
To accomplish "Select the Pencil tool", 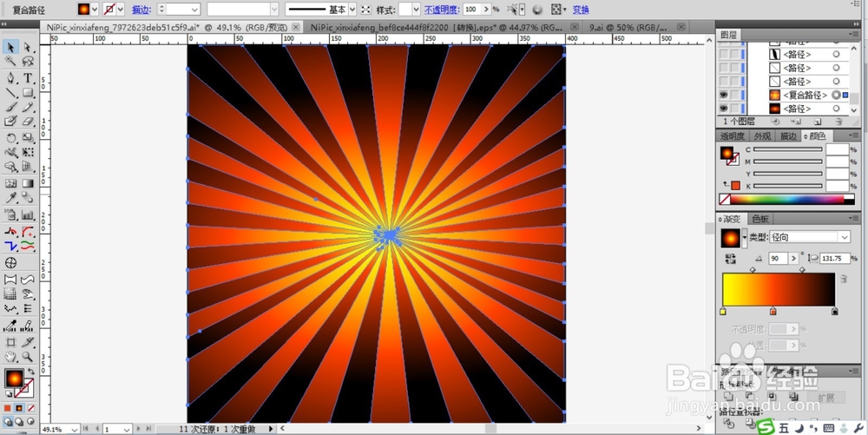I will click(x=28, y=107).
